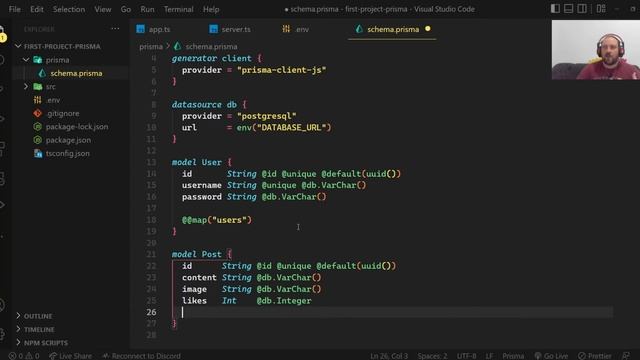Click the Ln 26, Col 3 cursor position
Screen dimensions: 640x360
point(389,356)
